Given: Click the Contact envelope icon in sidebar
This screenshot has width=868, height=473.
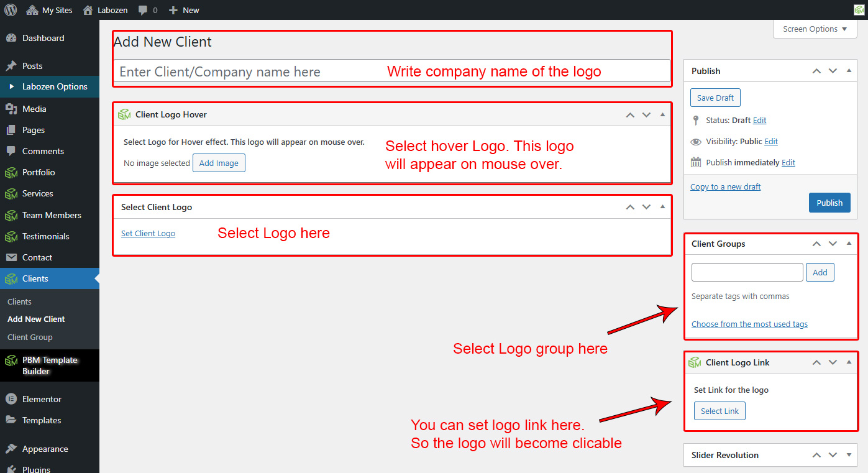Looking at the screenshot, I should coord(11,257).
